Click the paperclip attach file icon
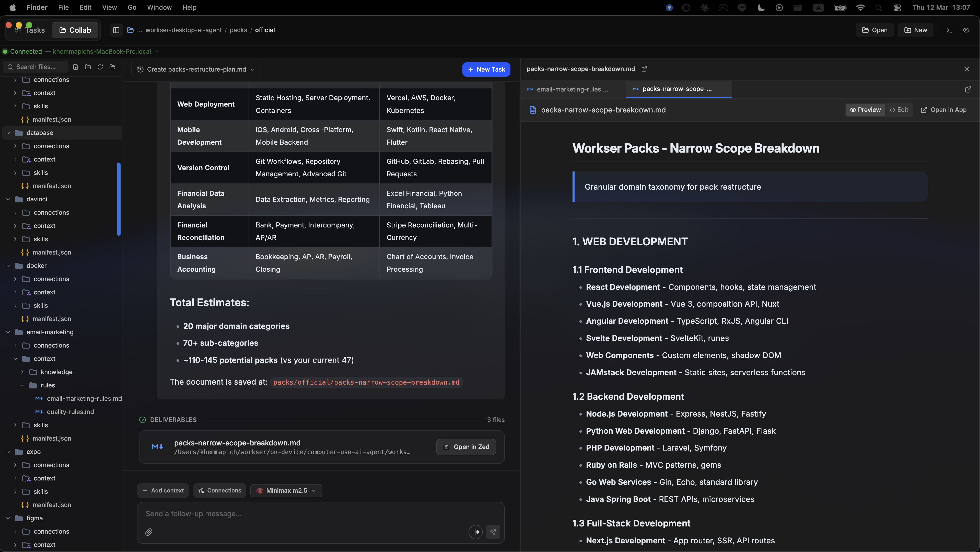Screen dimensions: 980x552 pos(149,532)
